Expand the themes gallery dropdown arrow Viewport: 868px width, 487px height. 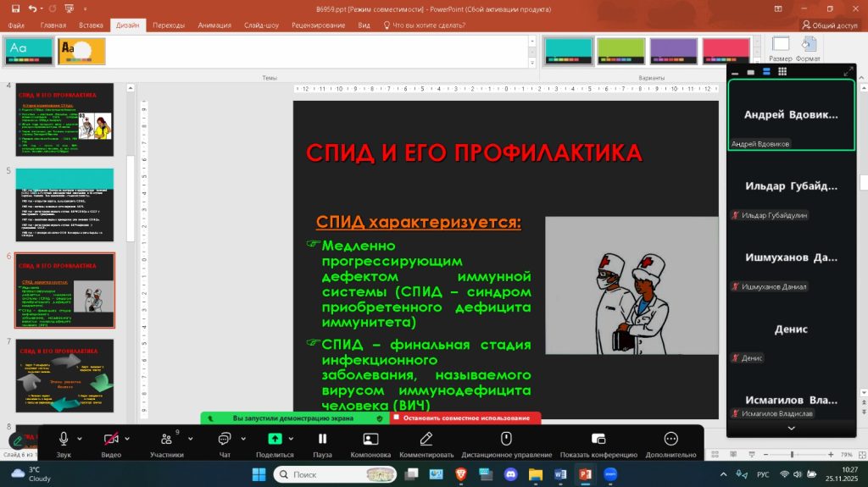531,63
